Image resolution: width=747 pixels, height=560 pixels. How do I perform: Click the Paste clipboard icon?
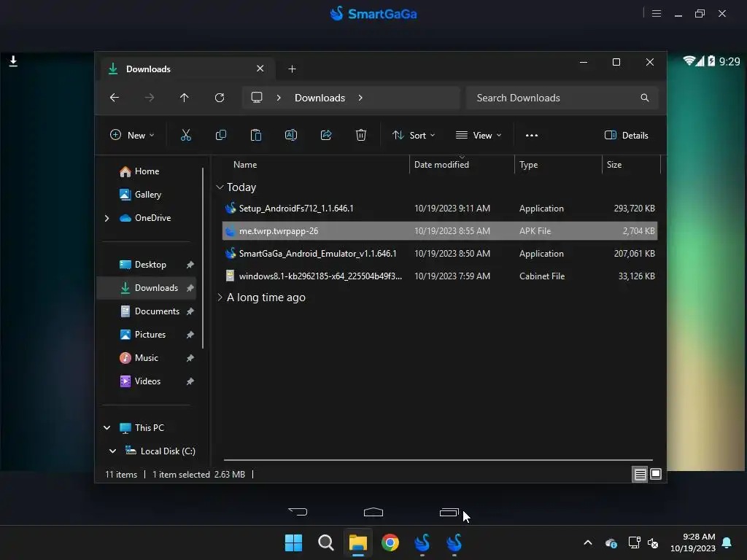click(x=256, y=135)
